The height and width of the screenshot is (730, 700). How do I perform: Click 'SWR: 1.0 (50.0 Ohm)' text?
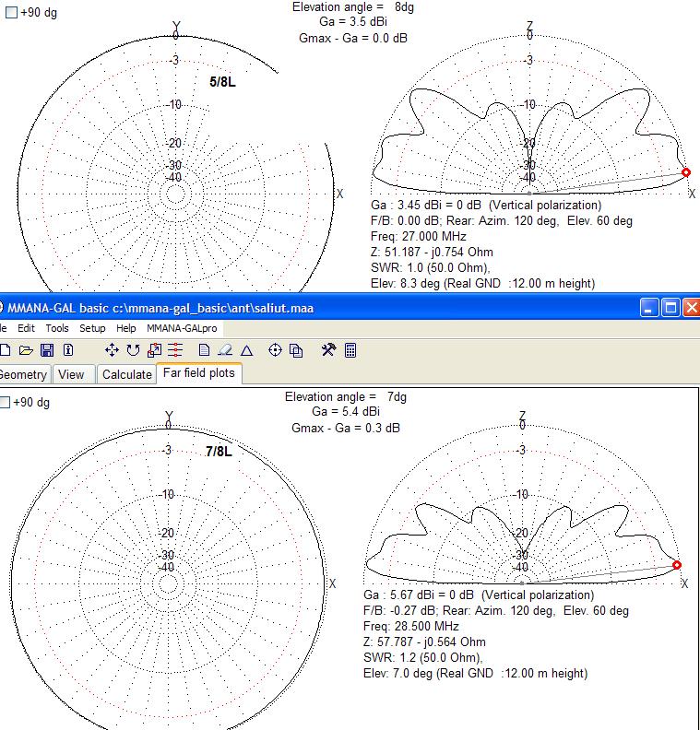pyautogui.click(x=431, y=267)
